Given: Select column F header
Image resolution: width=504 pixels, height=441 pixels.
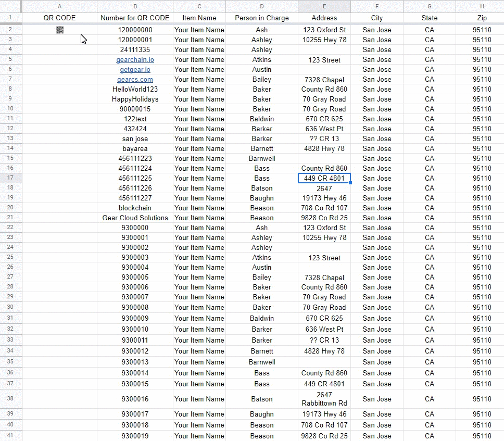Looking at the screenshot, I should click(377, 6).
